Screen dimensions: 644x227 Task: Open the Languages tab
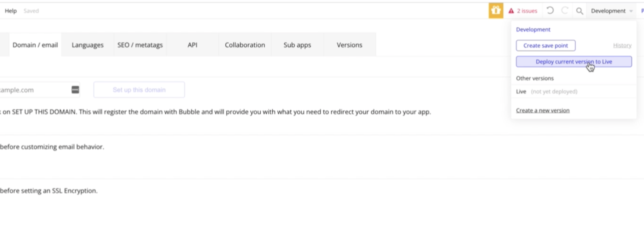tap(88, 45)
